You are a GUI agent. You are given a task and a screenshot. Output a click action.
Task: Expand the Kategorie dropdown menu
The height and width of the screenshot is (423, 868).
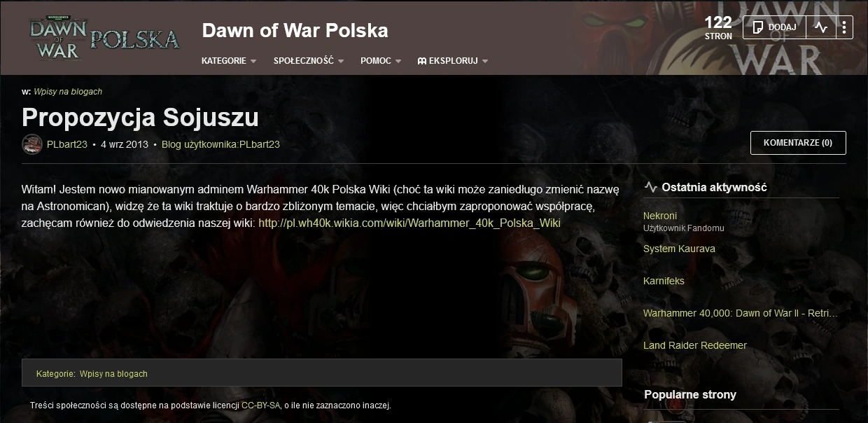[229, 61]
